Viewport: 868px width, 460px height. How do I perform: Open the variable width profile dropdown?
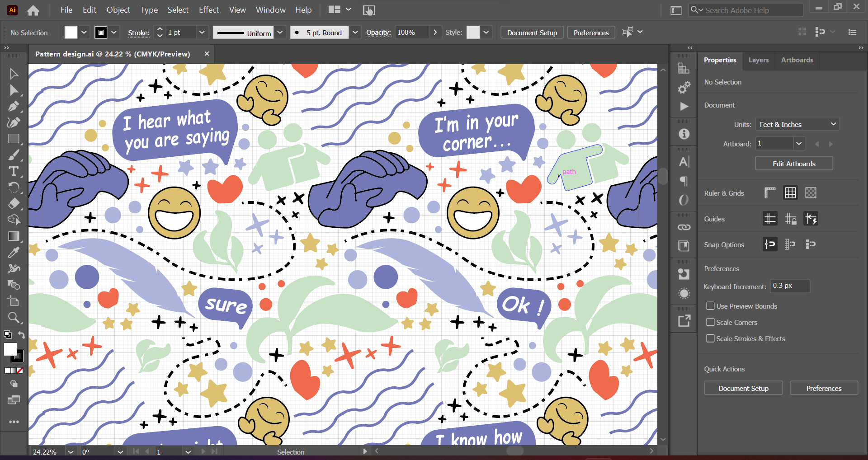click(x=280, y=32)
